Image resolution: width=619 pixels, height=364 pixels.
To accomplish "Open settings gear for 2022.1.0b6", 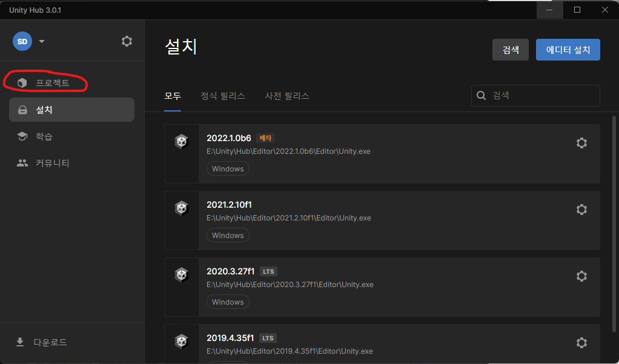I will [581, 143].
